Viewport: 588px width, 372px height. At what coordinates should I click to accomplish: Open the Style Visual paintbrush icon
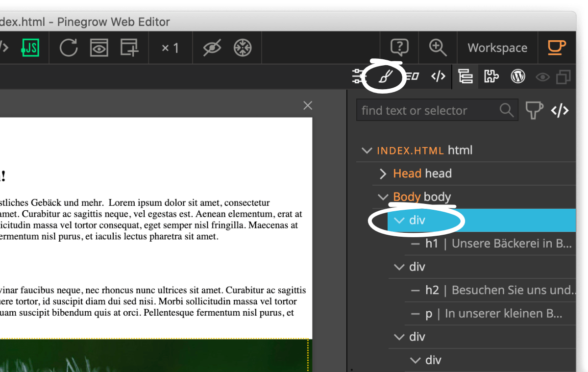coord(386,76)
